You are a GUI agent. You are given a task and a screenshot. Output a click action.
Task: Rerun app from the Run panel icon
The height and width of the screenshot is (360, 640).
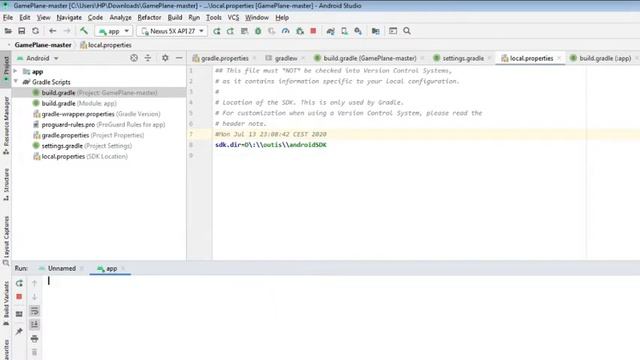(x=19, y=283)
